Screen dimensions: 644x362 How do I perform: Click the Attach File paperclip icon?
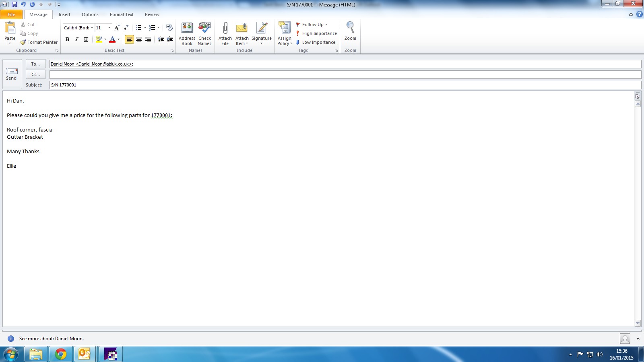click(225, 28)
